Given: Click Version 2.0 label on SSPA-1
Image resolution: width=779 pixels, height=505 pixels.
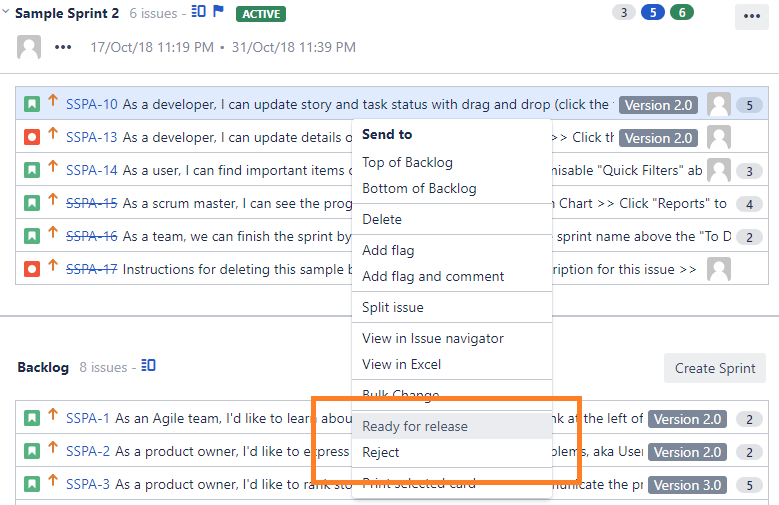Looking at the screenshot, I should pyautogui.click(x=687, y=420).
